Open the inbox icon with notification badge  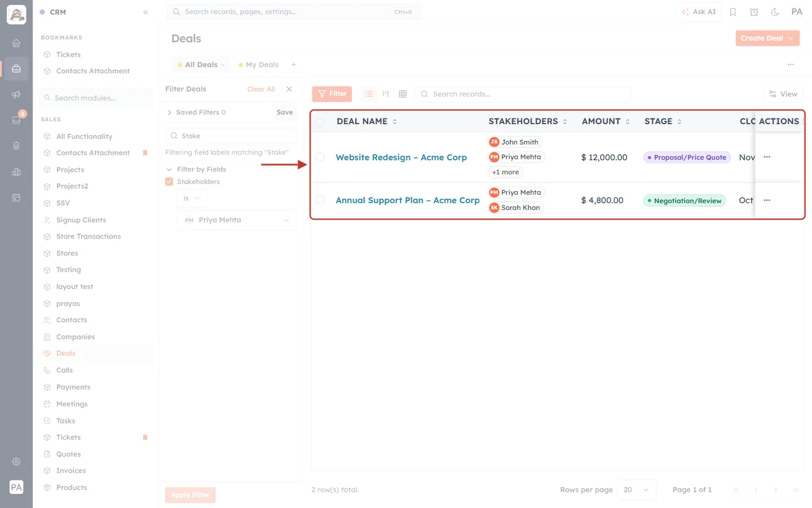[16, 120]
